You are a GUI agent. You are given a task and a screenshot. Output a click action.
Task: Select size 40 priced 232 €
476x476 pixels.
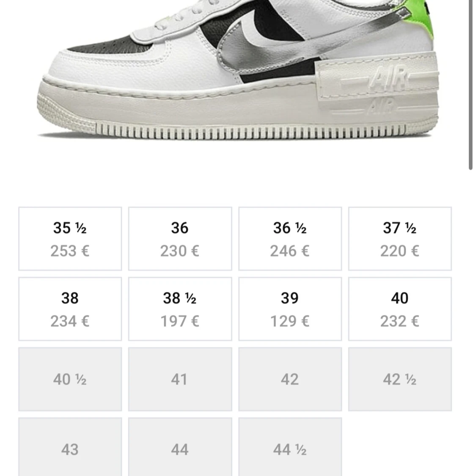400,308
